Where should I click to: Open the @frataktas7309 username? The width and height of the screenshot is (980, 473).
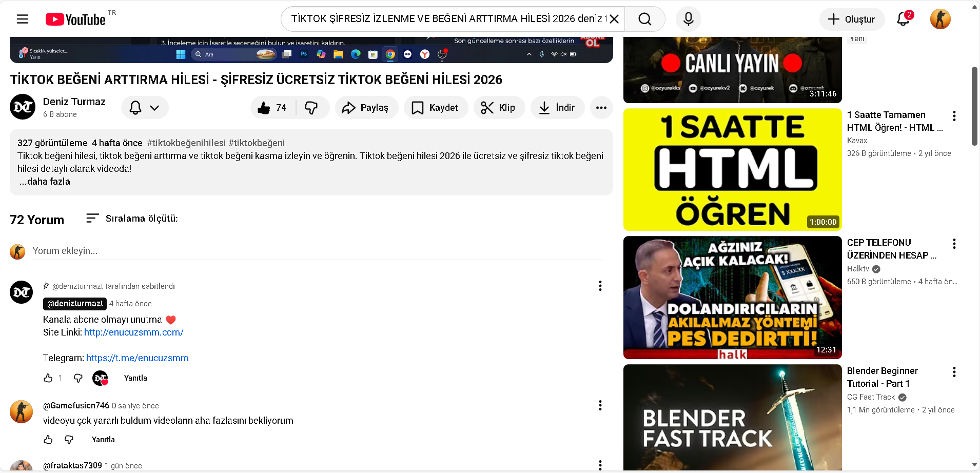[72, 465]
